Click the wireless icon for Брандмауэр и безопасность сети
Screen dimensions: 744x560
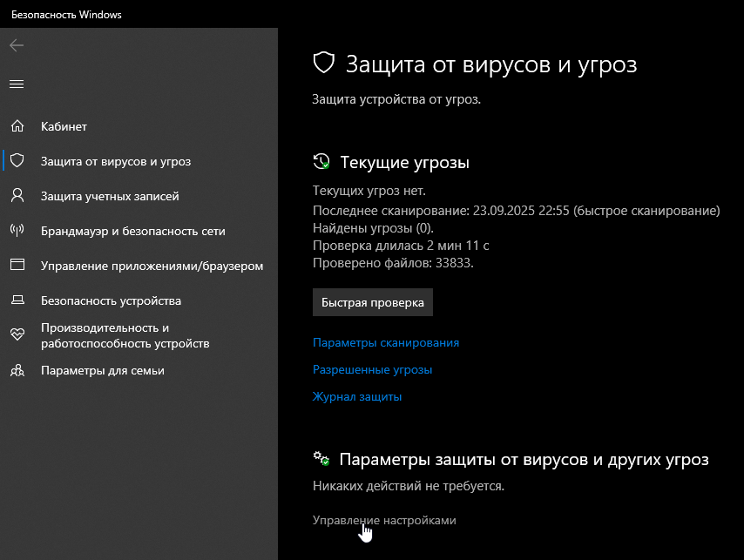17,231
